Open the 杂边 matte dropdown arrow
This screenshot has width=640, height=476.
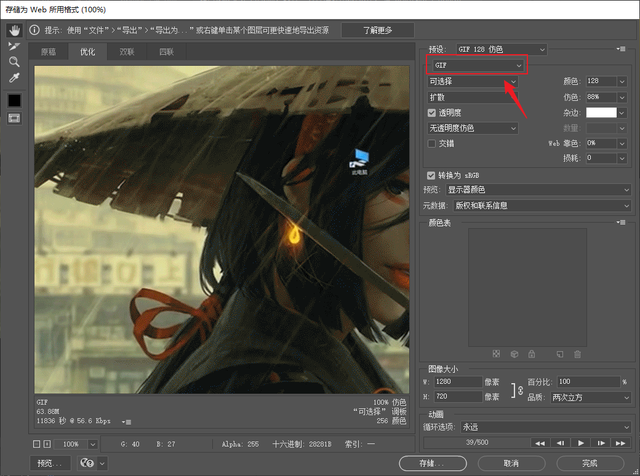[x=622, y=113]
